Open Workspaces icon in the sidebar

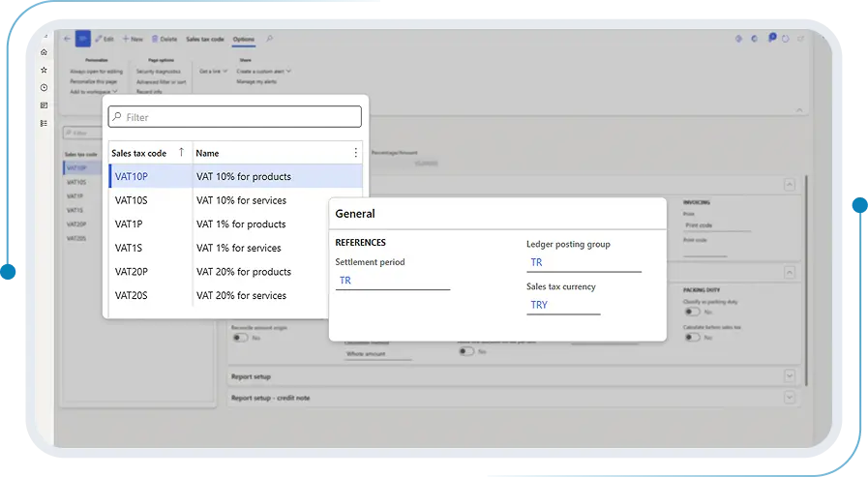pos(44,105)
